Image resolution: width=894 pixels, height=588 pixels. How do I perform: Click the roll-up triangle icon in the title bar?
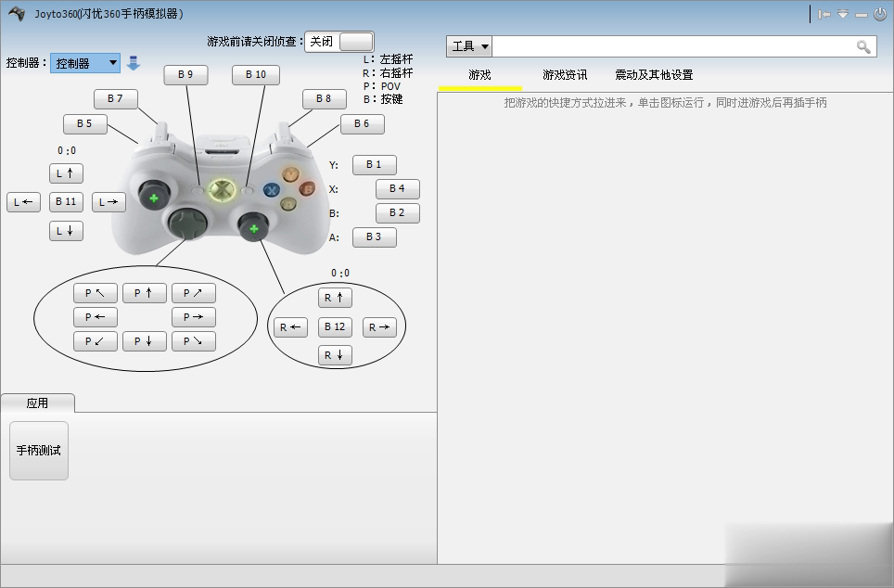point(842,14)
